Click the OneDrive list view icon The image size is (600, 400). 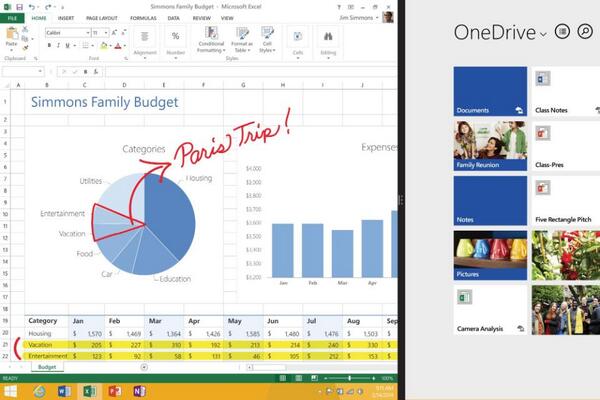(562, 32)
